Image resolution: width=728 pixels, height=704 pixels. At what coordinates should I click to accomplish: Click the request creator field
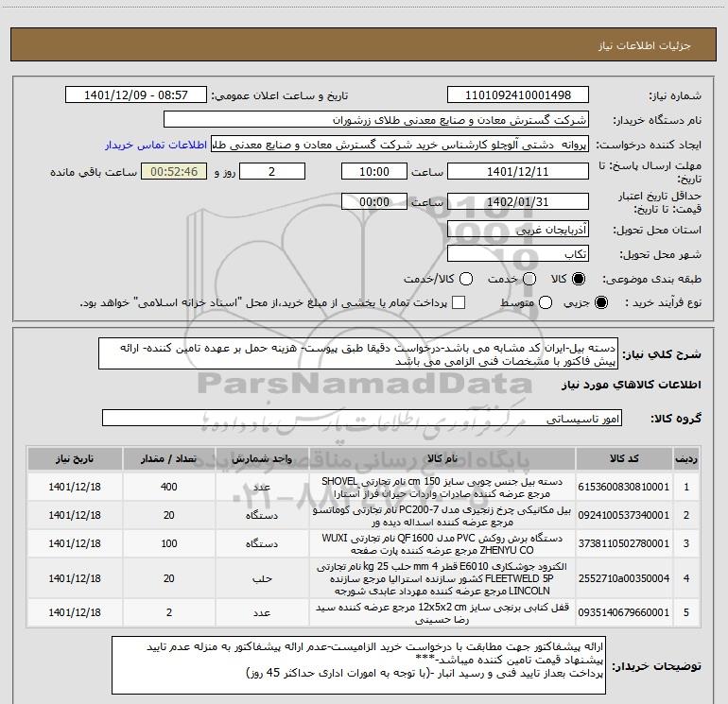point(400,145)
